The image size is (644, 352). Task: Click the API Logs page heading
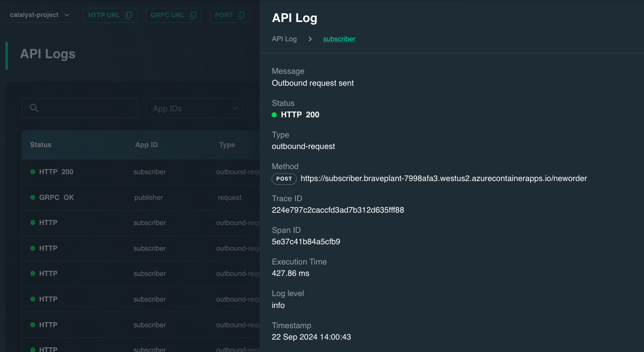48,54
